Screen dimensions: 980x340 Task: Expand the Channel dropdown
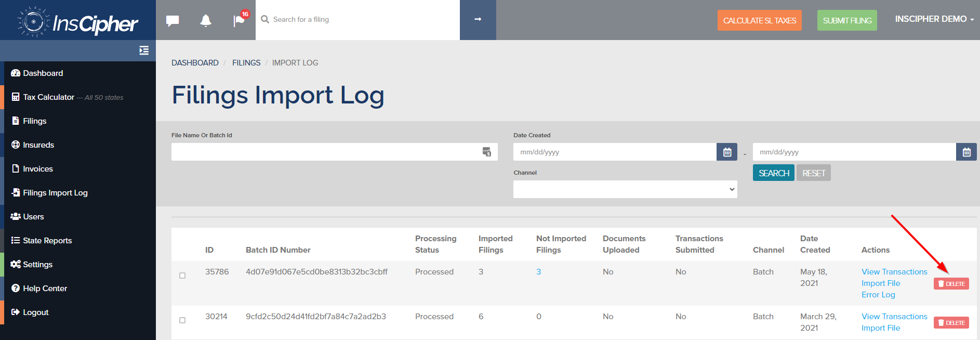(x=625, y=189)
